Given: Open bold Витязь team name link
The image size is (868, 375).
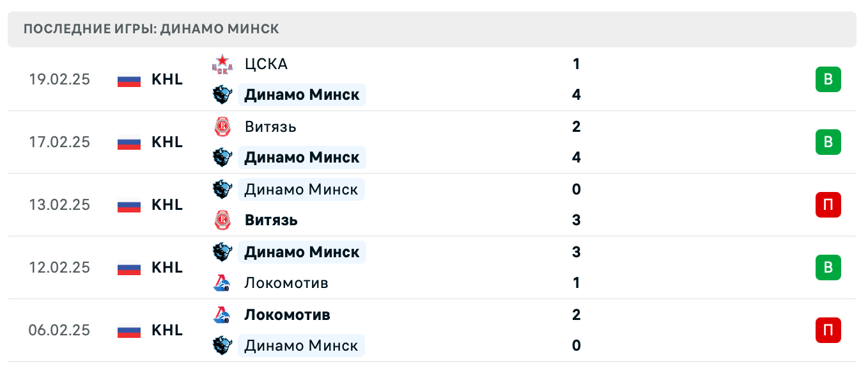Looking at the screenshot, I should point(271,220).
